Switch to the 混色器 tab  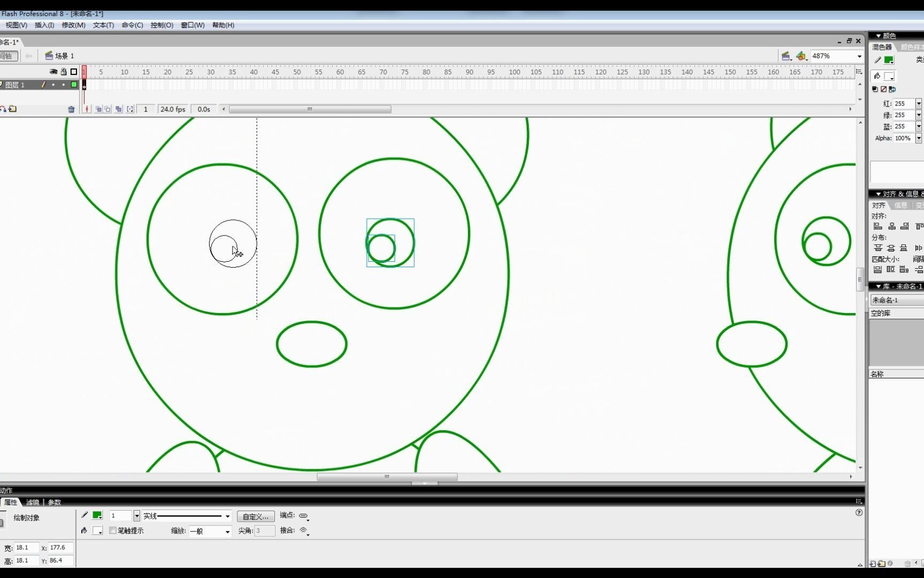[882, 47]
